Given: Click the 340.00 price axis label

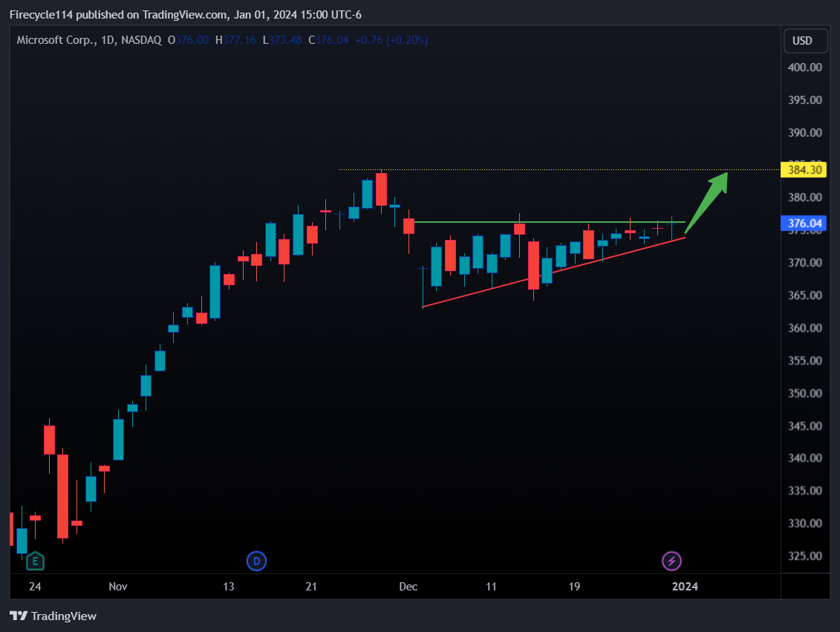Looking at the screenshot, I should 804,458.
